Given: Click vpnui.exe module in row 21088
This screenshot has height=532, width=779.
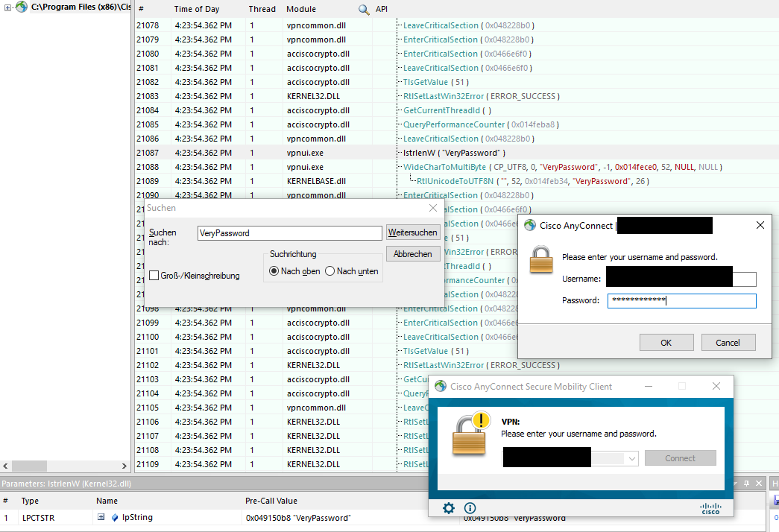Looking at the screenshot, I should coord(305,168).
